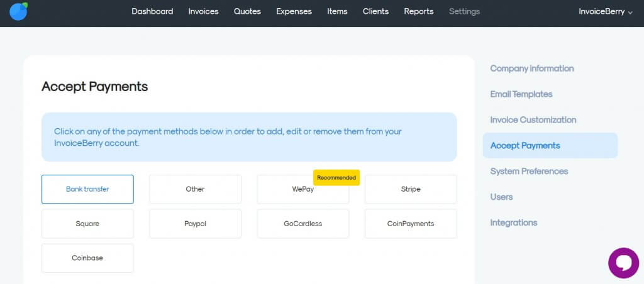Open the Invoices menu
The height and width of the screenshot is (284, 644).
pos(203,11)
